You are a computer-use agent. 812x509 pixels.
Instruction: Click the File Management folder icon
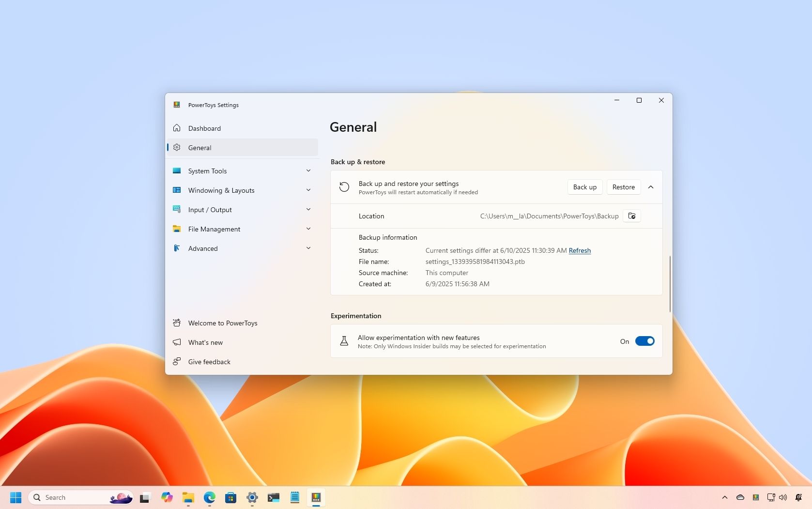click(177, 229)
